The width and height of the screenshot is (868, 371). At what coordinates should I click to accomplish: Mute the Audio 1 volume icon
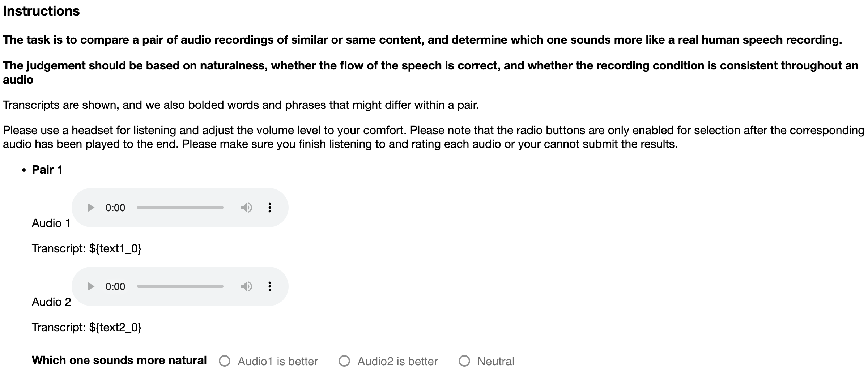(246, 208)
